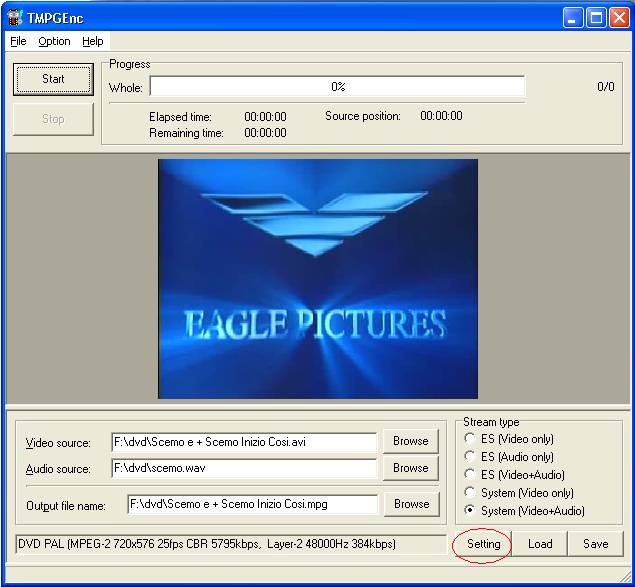Click the Load settings button
This screenshot has height=587, width=635.
point(540,544)
